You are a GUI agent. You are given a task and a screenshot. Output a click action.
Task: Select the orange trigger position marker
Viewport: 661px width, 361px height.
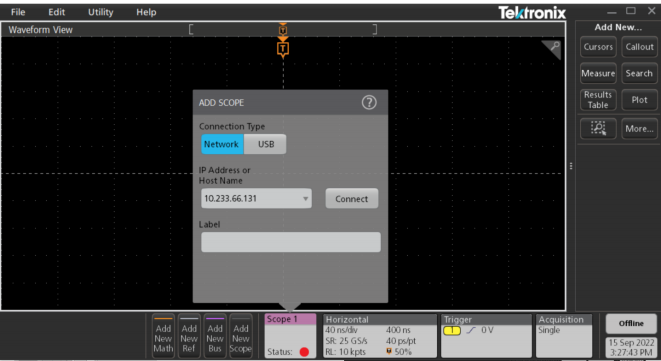tap(283, 49)
